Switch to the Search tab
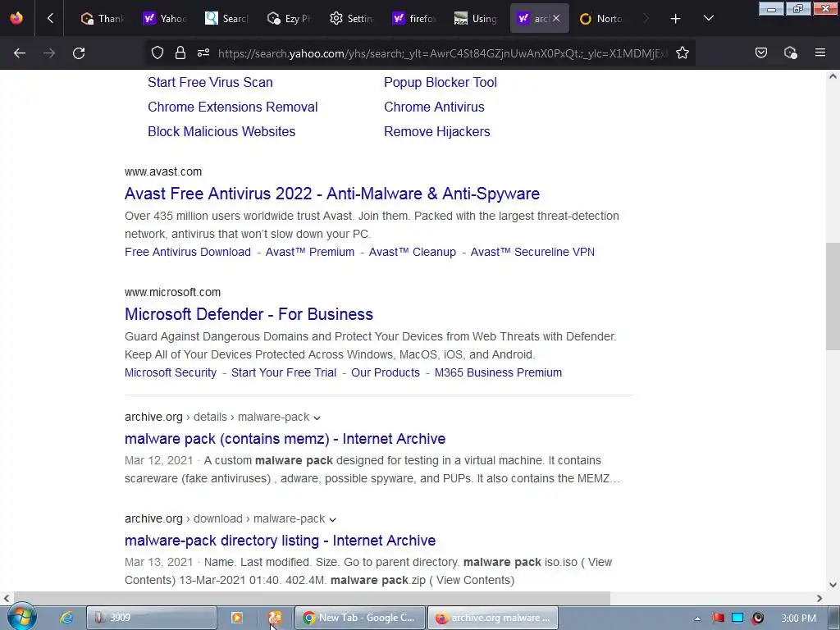 (226, 18)
